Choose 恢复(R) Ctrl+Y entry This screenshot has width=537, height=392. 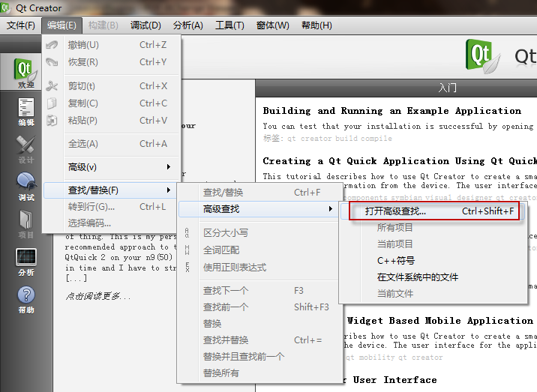tap(111, 62)
